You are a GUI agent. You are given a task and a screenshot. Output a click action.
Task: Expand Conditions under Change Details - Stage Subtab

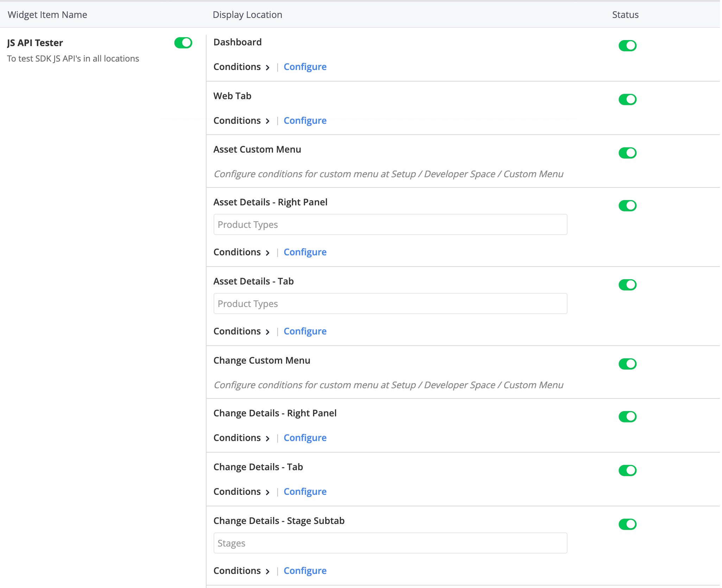click(242, 570)
